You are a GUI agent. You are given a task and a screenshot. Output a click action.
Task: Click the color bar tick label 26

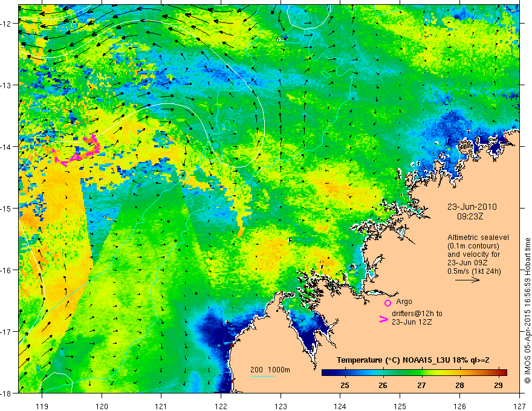tap(383, 385)
